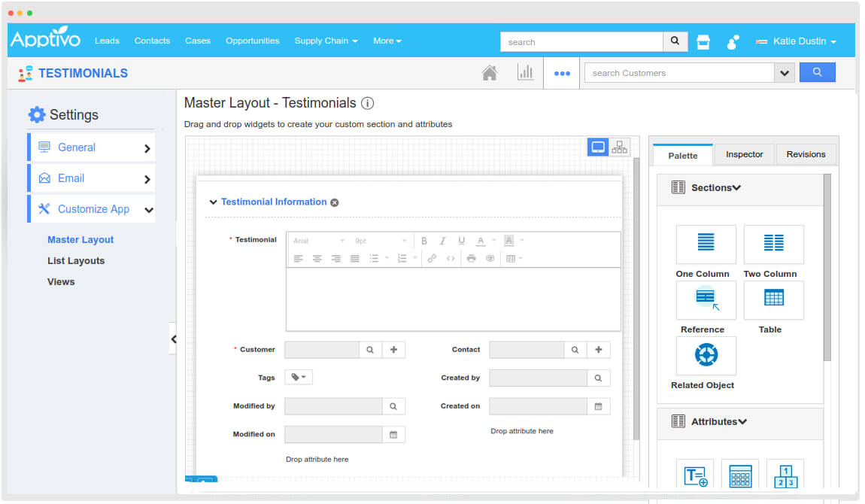Switch layout canvas to structure view toggle
Image resolution: width=865 pixels, height=504 pixels.
(x=619, y=147)
